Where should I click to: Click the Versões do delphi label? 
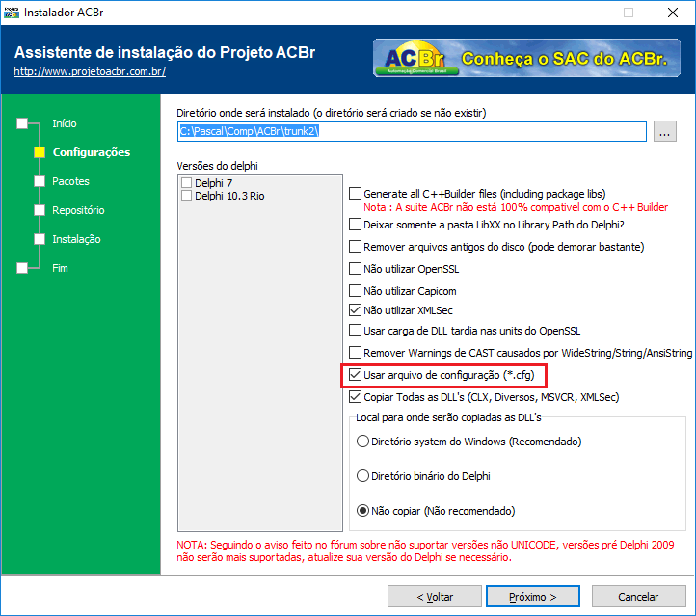coord(217,166)
